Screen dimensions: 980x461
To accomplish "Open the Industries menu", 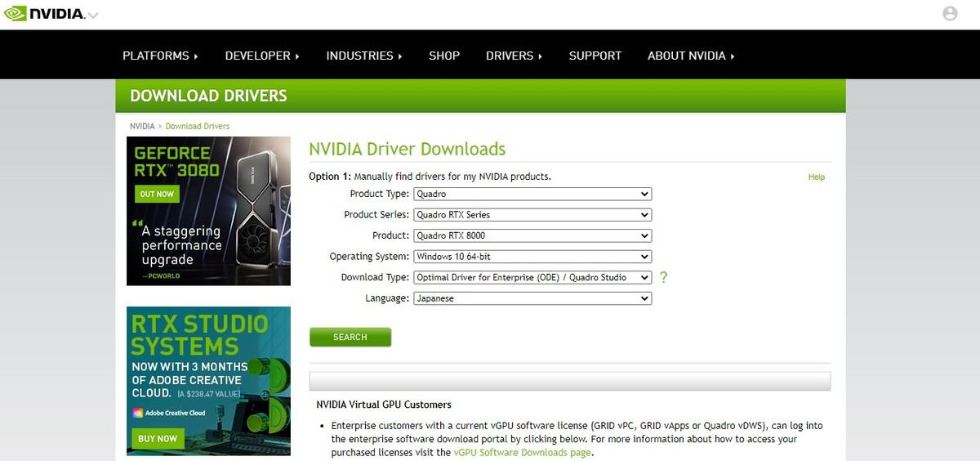I will [x=364, y=56].
